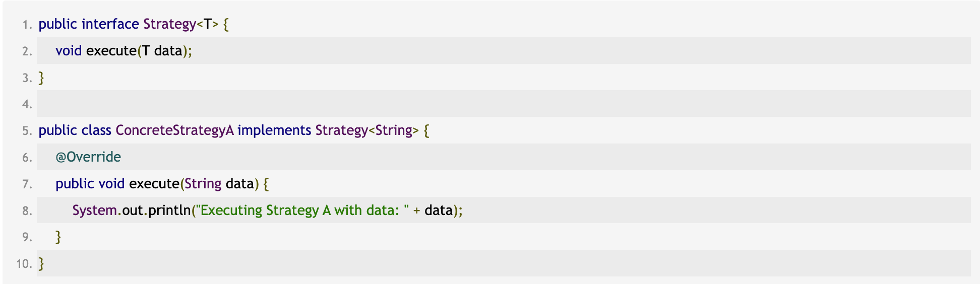Click the generic 'T' in line 1

pos(207,24)
